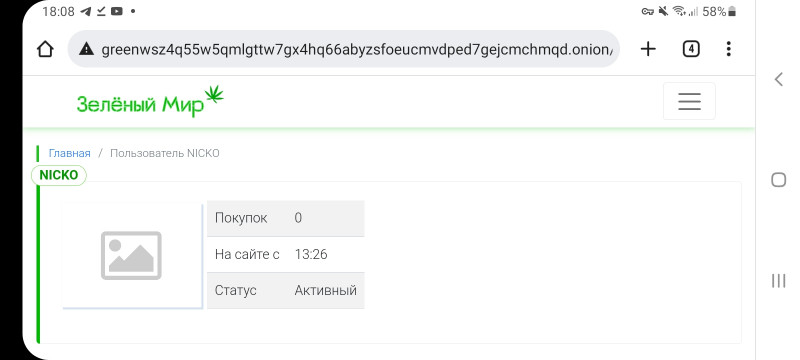The height and width of the screenshot is (360, 800).
Task: Tap the Android back chevron
Action: tap(779, 79)
